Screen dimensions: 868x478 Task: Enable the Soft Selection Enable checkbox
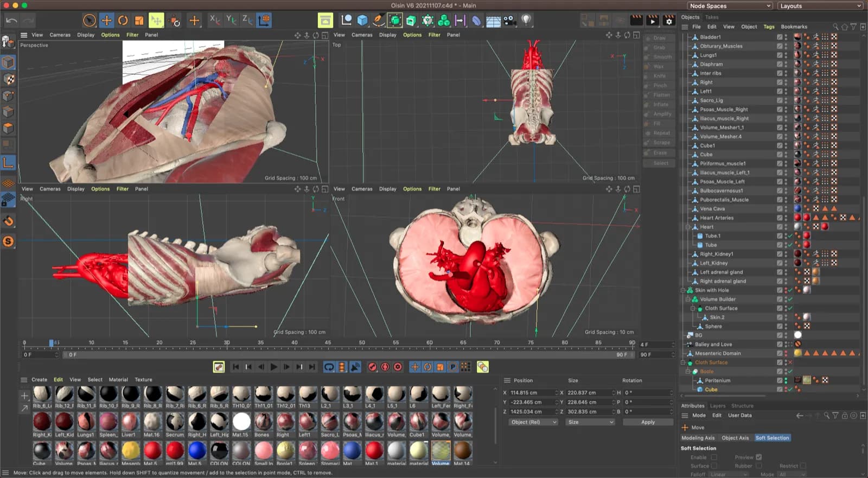click(714, 457)
